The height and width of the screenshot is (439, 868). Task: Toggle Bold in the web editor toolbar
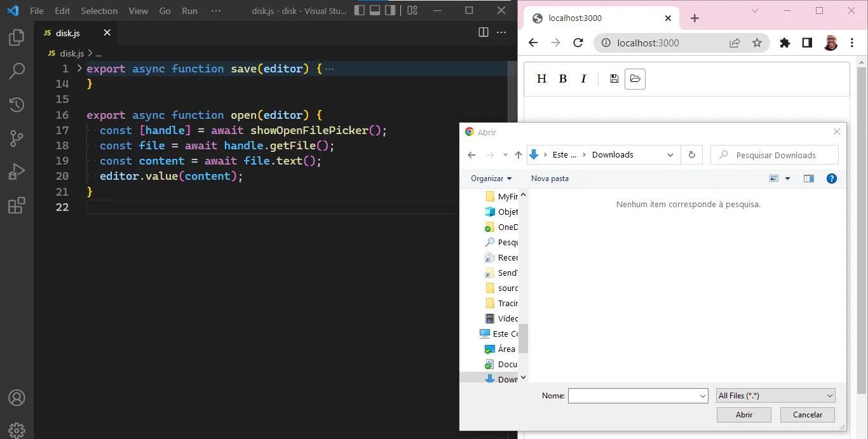562,79
